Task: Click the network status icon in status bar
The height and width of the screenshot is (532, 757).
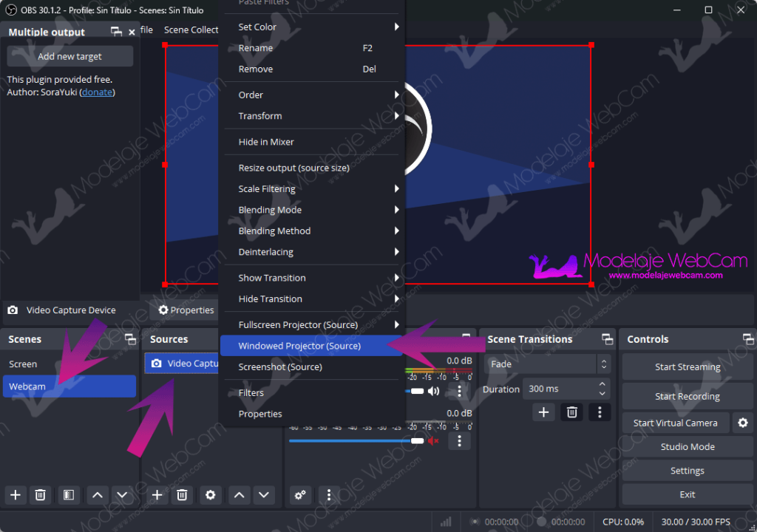Action: click(x=446, y=522)
